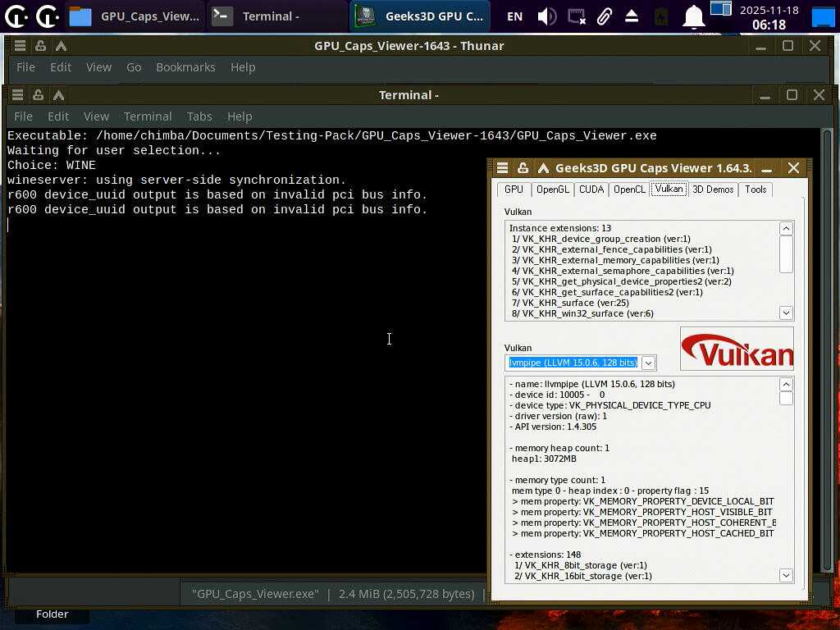Open the notifications bell icon
This screenshot has height=630, width=840.
[x=693, y=16]
